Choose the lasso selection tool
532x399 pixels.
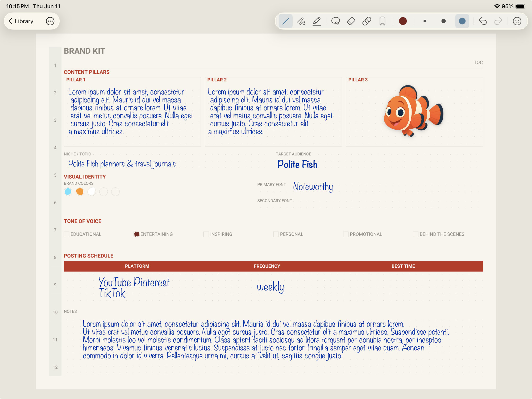[336, 21]
